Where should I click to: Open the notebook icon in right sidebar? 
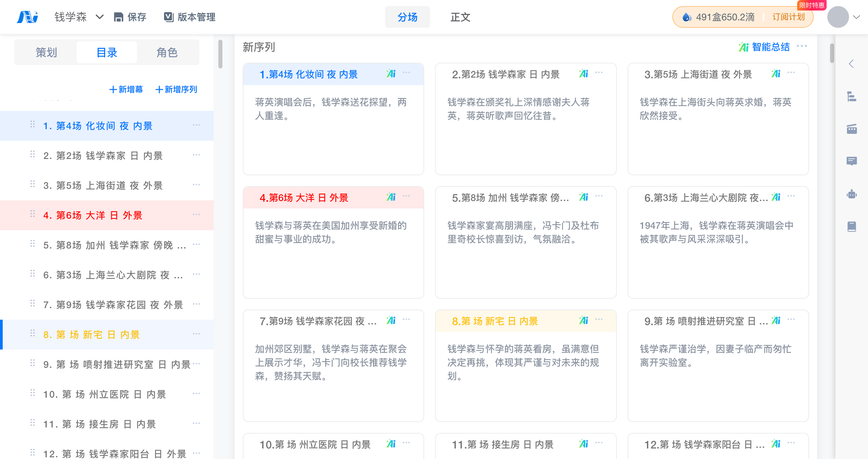[x=852, y=226]
